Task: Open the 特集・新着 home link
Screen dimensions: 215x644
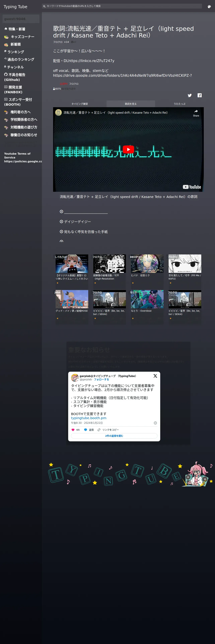Action: [15, 29]
